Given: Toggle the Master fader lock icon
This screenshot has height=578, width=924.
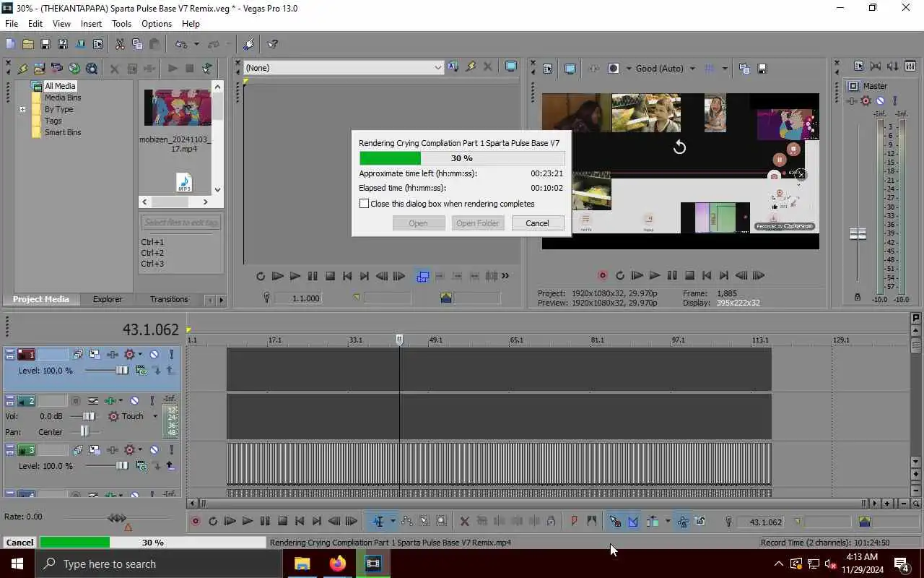Looking at the screenshot, I should coord(857,297).
